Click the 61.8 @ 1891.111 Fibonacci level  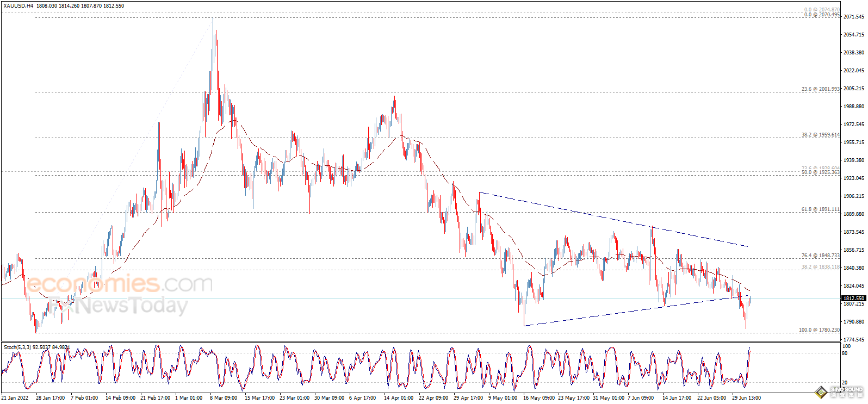click(x=820, y=209)
